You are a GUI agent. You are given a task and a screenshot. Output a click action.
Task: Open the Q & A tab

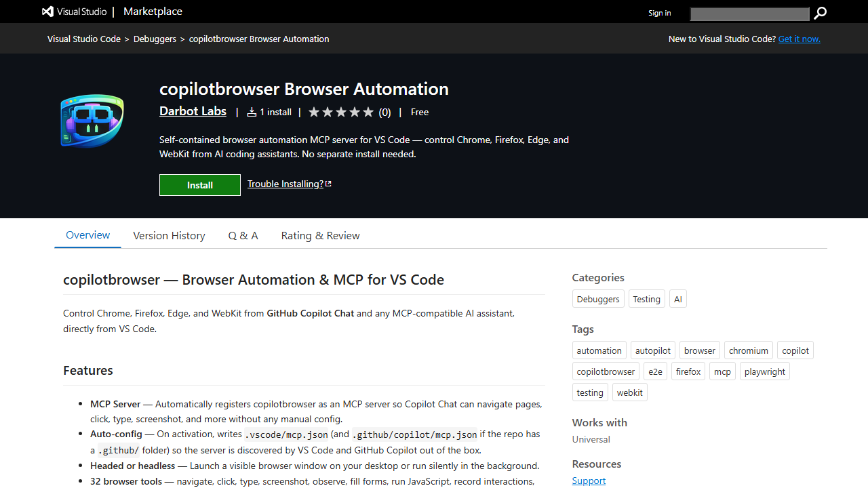tap(243, 236)
